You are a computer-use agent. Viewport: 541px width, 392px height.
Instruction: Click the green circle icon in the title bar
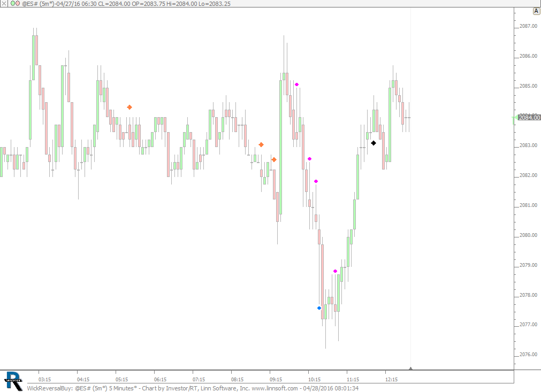click(13, 3)
